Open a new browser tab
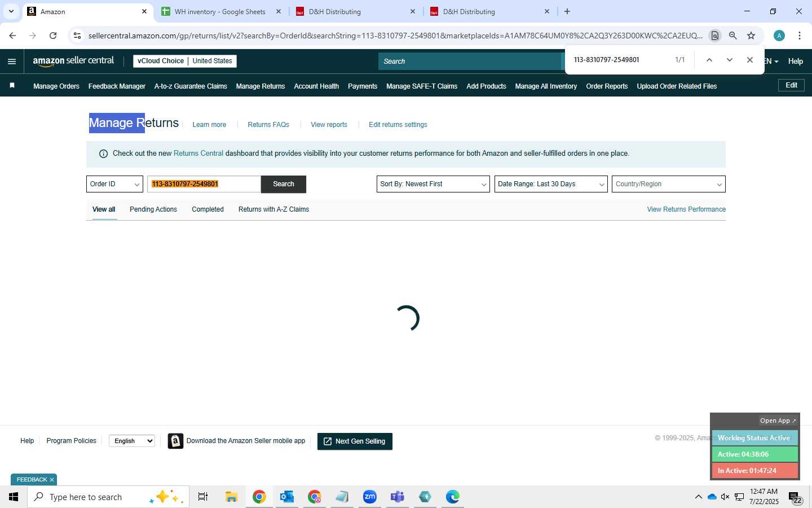The height and width of the screenshot is (508, 812). click(567, 11)
